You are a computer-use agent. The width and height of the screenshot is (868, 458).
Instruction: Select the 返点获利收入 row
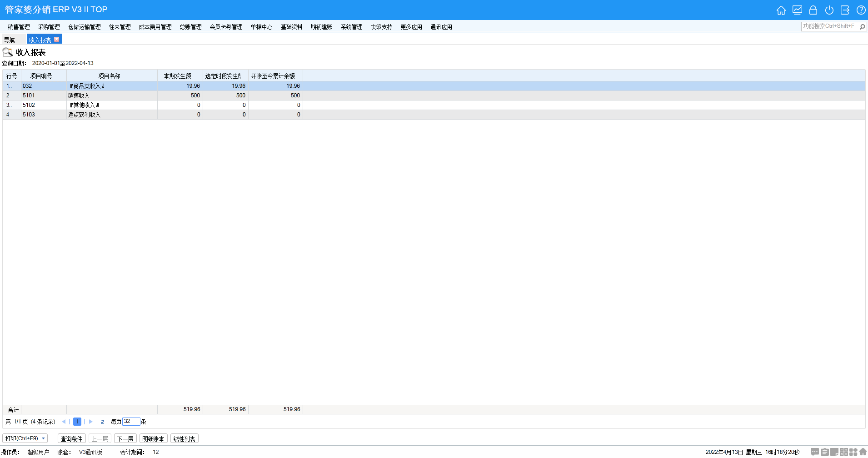[434, 115]
